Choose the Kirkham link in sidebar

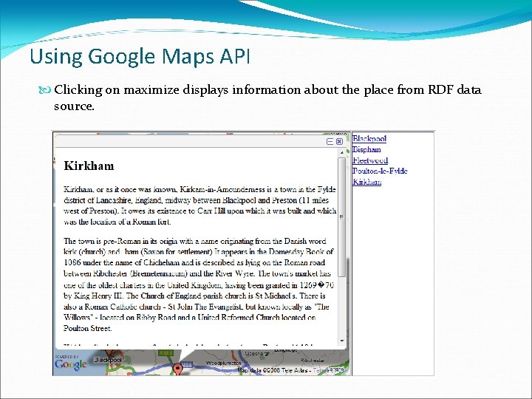tap(366, 182)
